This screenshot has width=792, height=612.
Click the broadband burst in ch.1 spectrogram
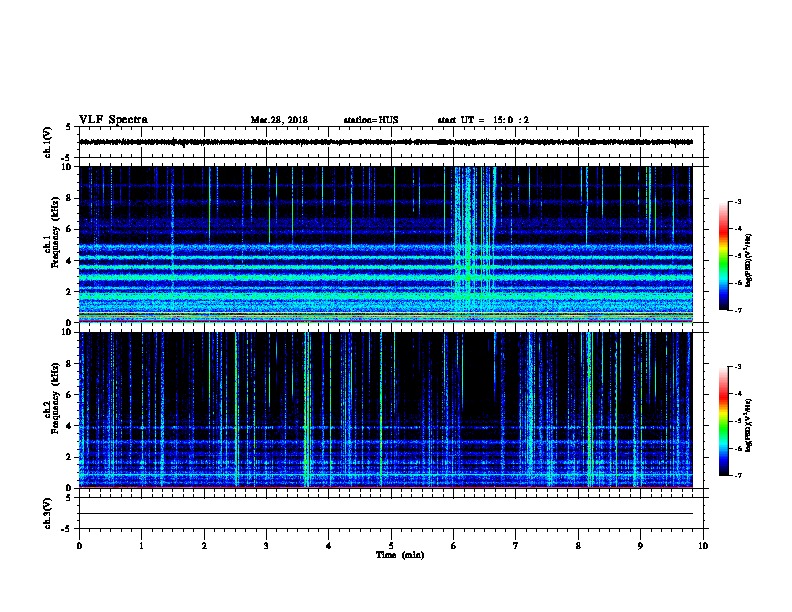[474, 244]
